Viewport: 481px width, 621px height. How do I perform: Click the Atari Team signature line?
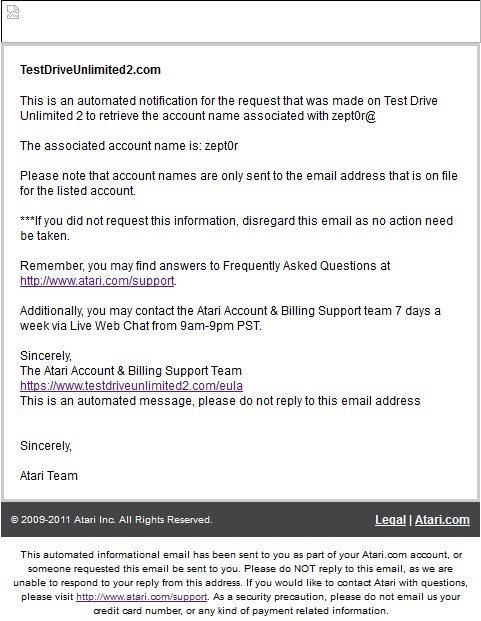(x=49, y=475)
